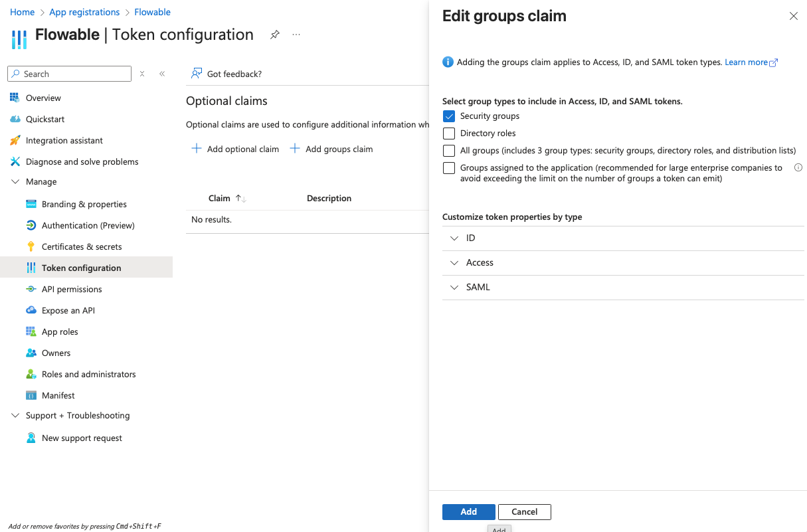
Task: Check the All groups checkbox
Action: [x=449, y=151]
